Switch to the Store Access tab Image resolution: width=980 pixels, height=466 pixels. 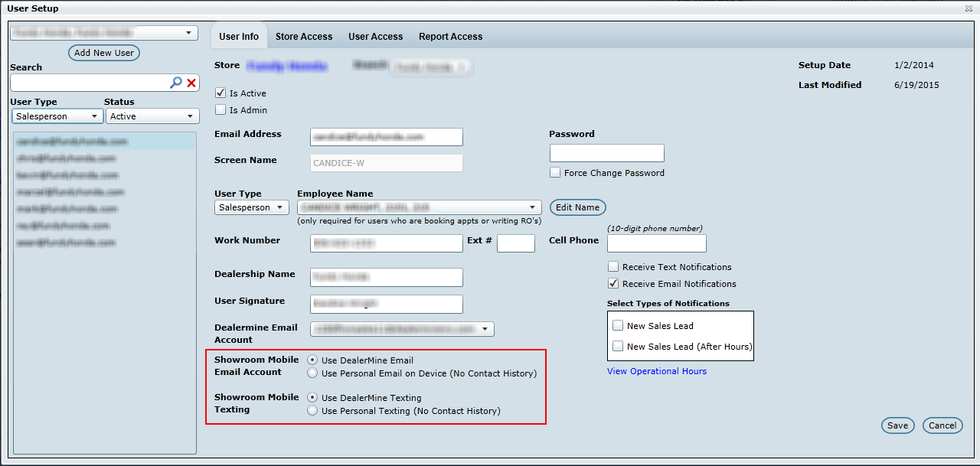pos(304,37)
